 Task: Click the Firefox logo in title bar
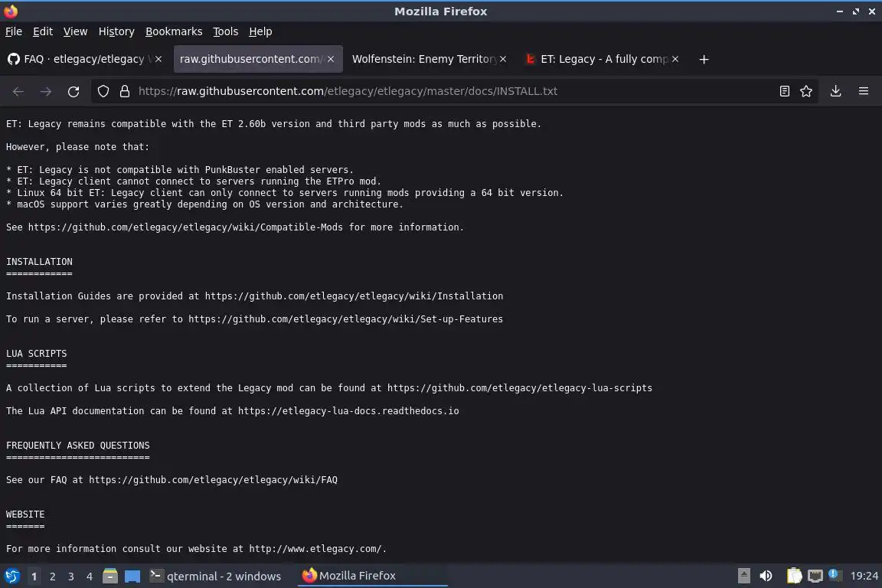pyautogui.click(x=11, y=11)
